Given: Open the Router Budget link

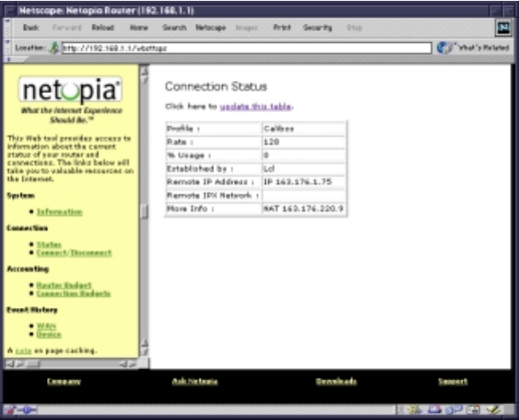Looking at the screenshot, I should coord(64,286).
